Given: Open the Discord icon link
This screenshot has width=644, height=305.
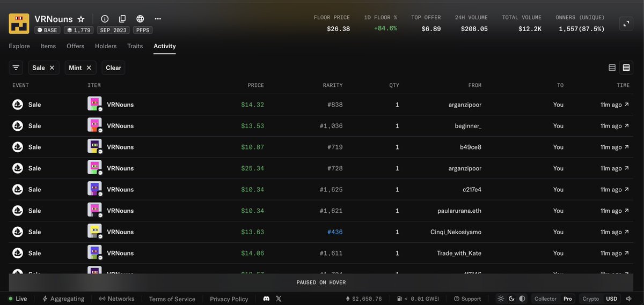Looking at the screenshot, I should pyautogui.click(x=267, y=299).
